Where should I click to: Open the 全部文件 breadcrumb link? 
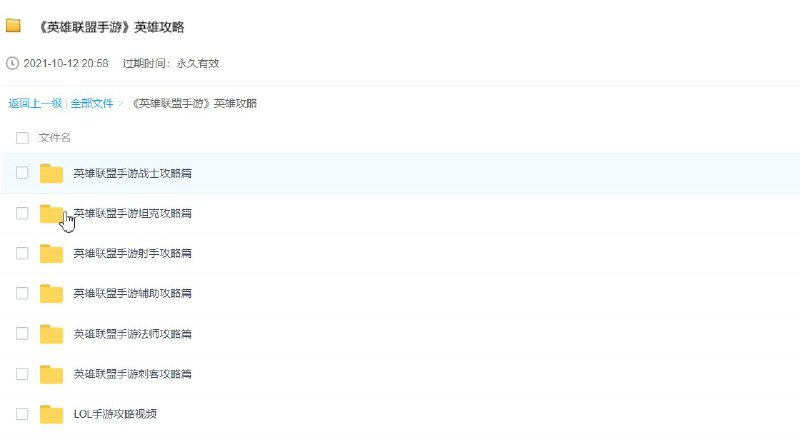coord(91,103)
